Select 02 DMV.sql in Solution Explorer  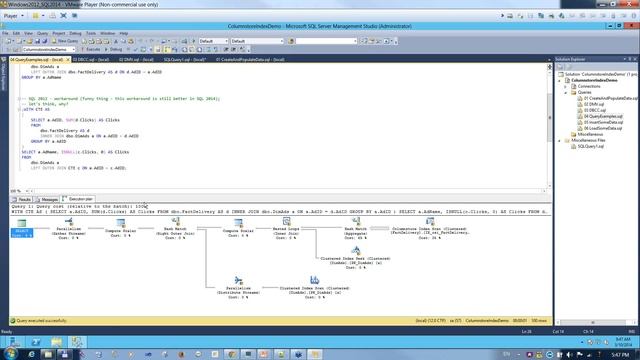click(x=591, y=104)
